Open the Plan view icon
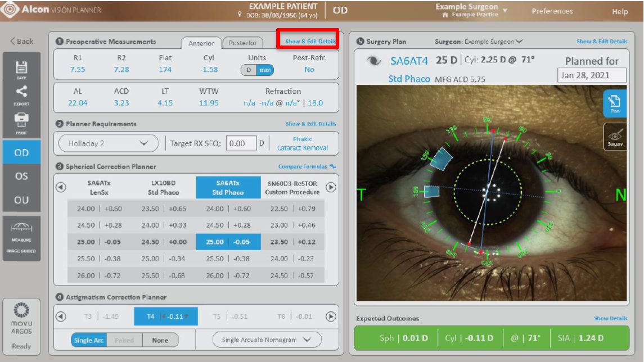 pos(615,103)
